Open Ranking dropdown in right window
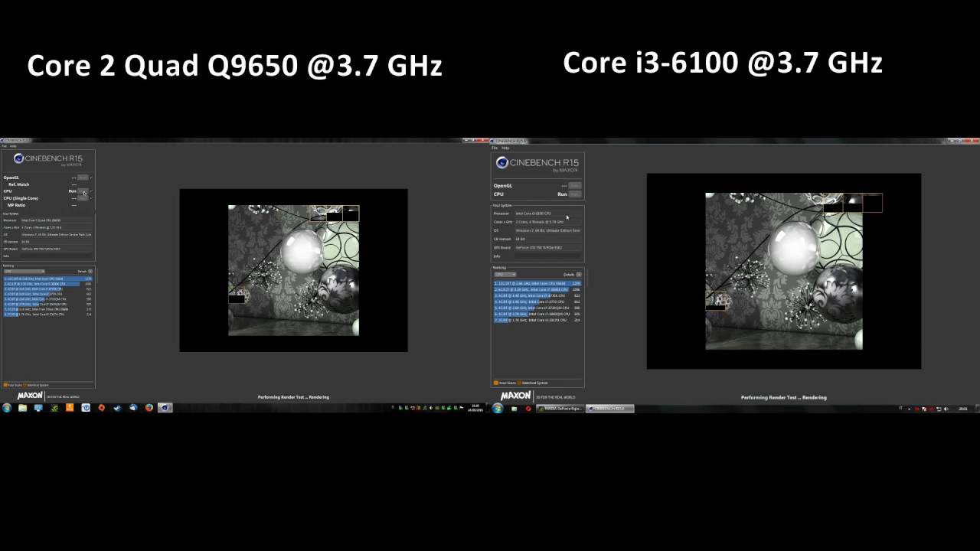 pos(505,274)
